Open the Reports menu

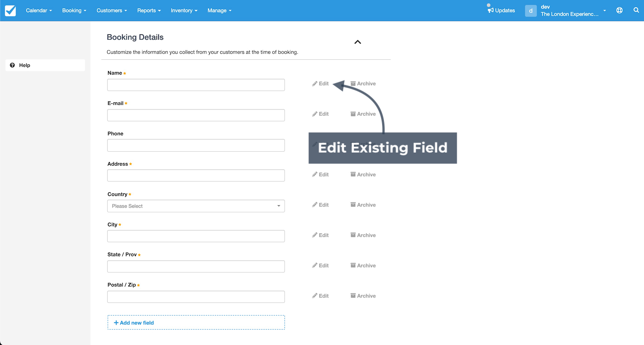point(149,10)
